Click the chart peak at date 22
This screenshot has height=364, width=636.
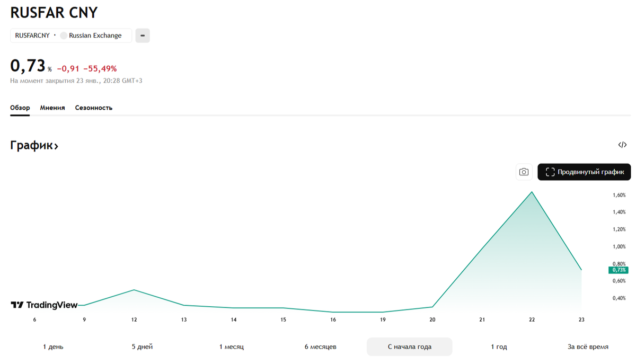[532, 192]
